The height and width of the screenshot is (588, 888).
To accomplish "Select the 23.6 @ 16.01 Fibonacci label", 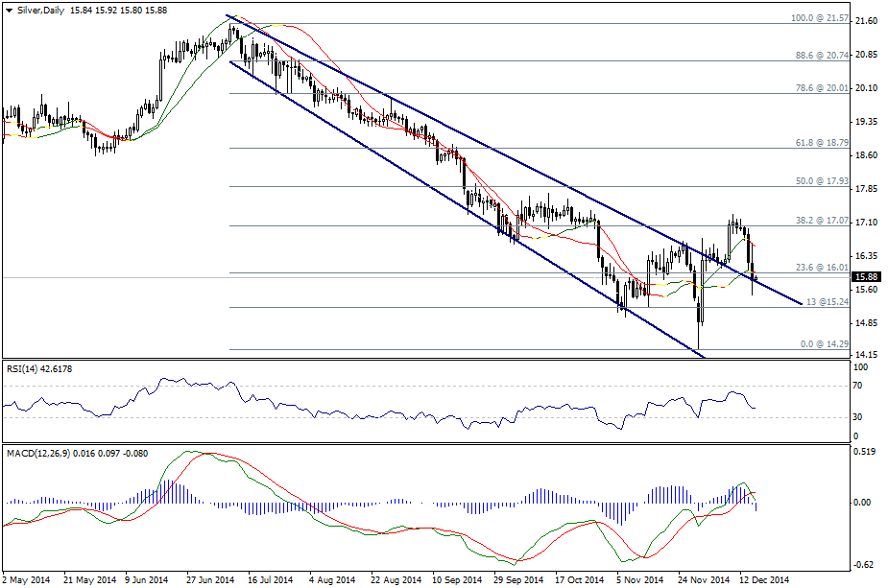I will click(x=821, y=268).
